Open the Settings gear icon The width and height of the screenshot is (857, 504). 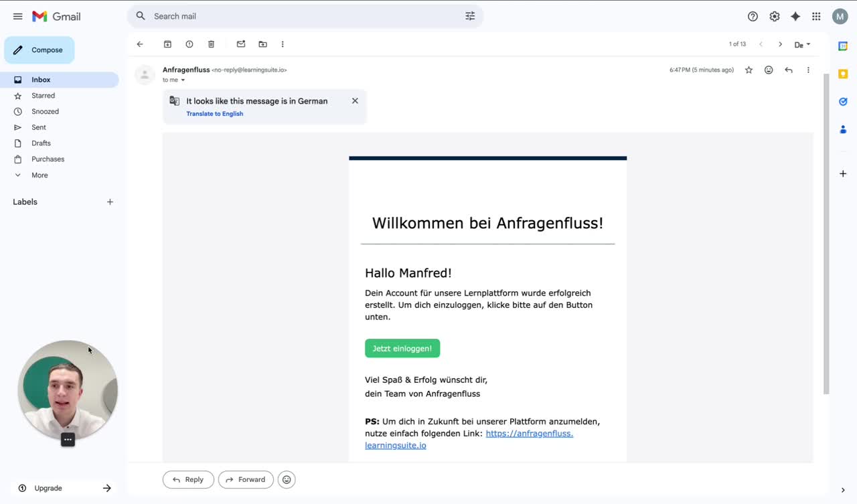(x=774, y=16)
